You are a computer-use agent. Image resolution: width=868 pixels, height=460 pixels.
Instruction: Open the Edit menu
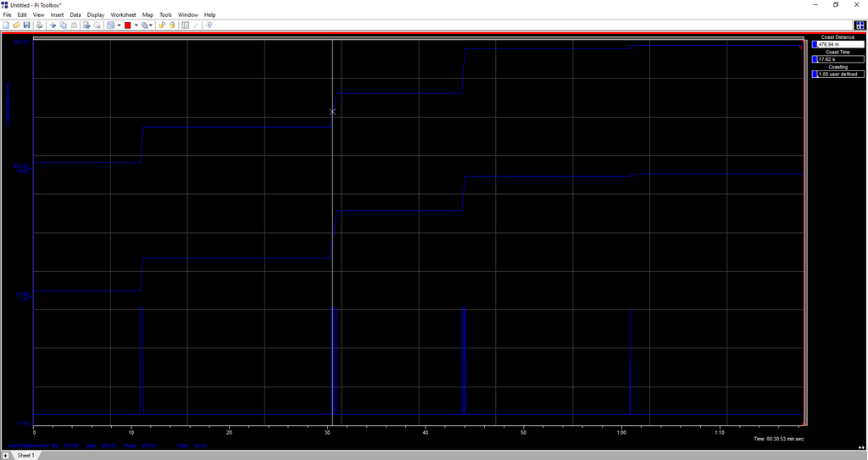[x=22, y=15]
